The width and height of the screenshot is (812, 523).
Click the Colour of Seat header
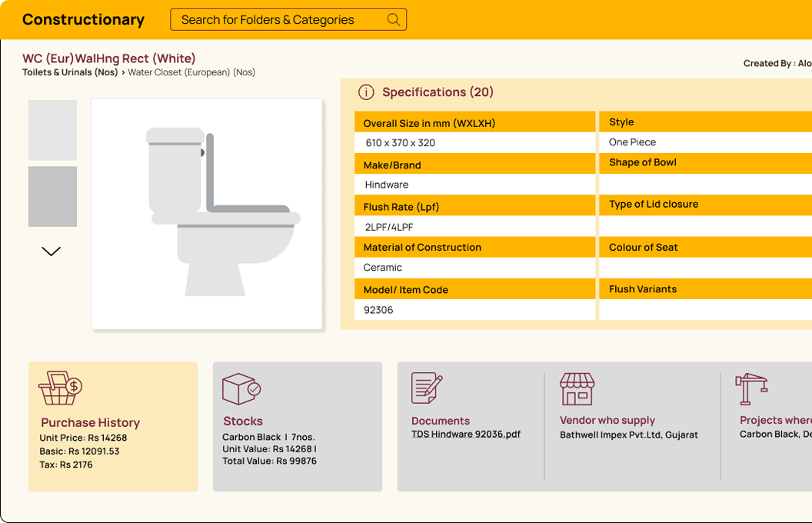[x=705, y=247]
